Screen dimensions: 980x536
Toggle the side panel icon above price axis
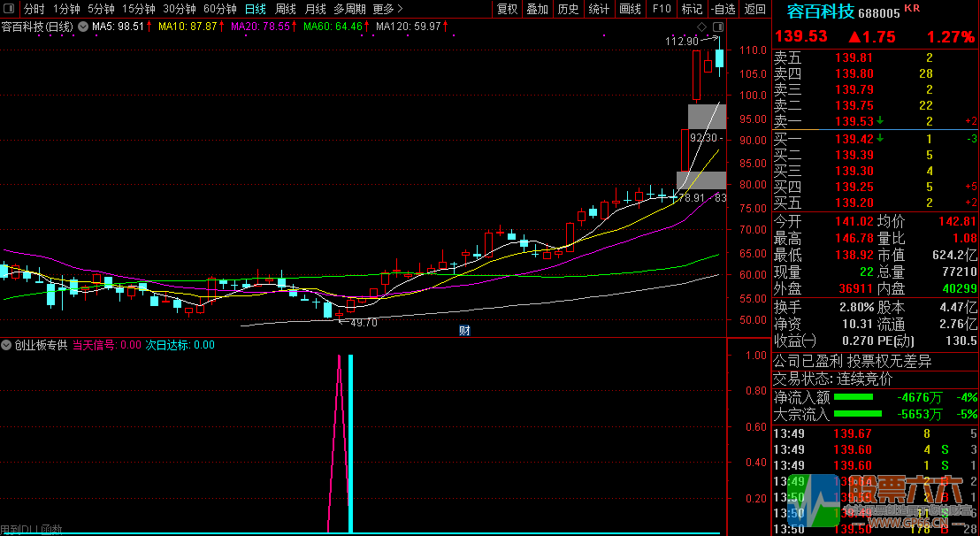click(717, 27)
